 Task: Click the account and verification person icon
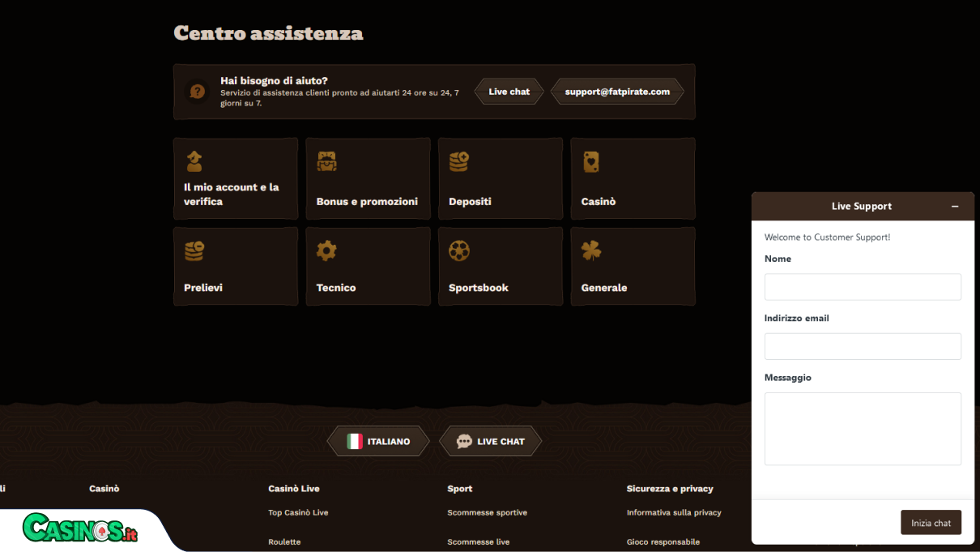point(194,161)
